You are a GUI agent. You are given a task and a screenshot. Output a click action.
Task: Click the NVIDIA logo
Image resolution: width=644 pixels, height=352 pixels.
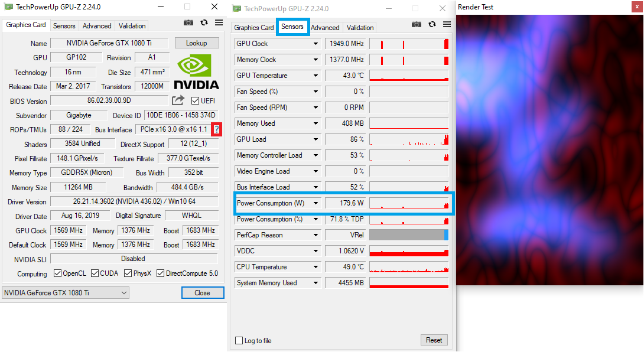coord(196,73)
